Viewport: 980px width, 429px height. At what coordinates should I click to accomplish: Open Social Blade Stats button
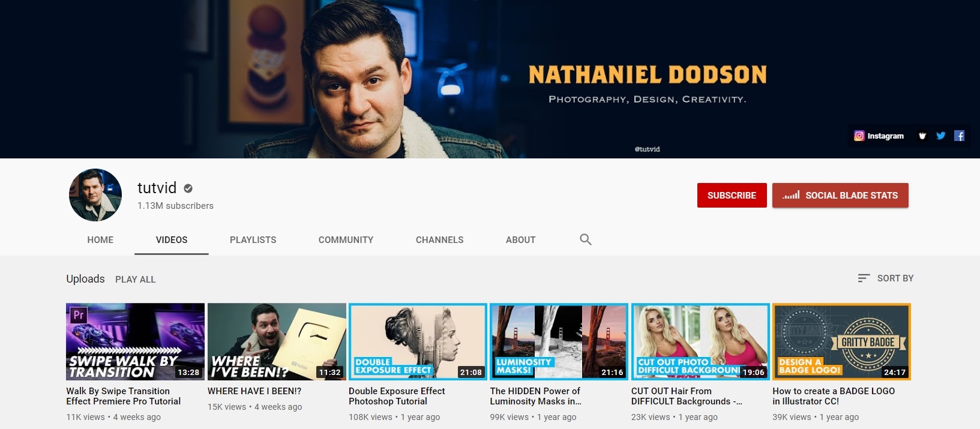[x=840, y=195]
